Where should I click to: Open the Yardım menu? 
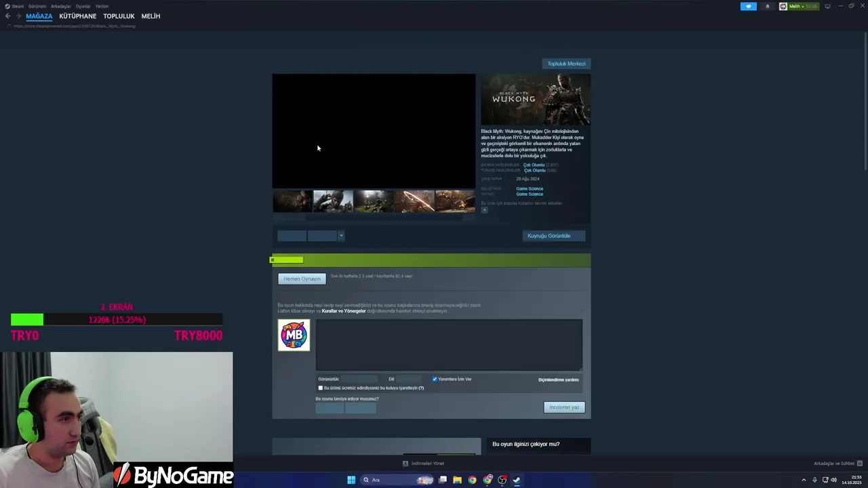(x=102, y=6)
